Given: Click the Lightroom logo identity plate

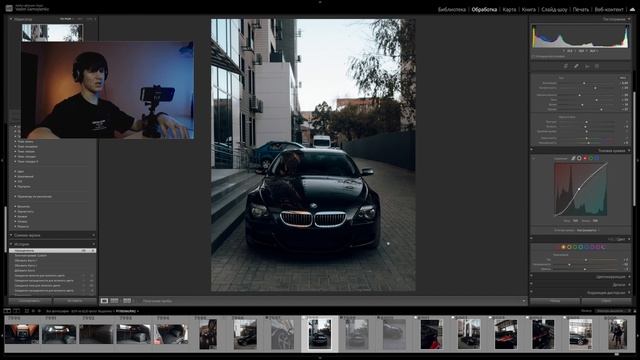Looking at the screenshot, I should pos(9,8).
